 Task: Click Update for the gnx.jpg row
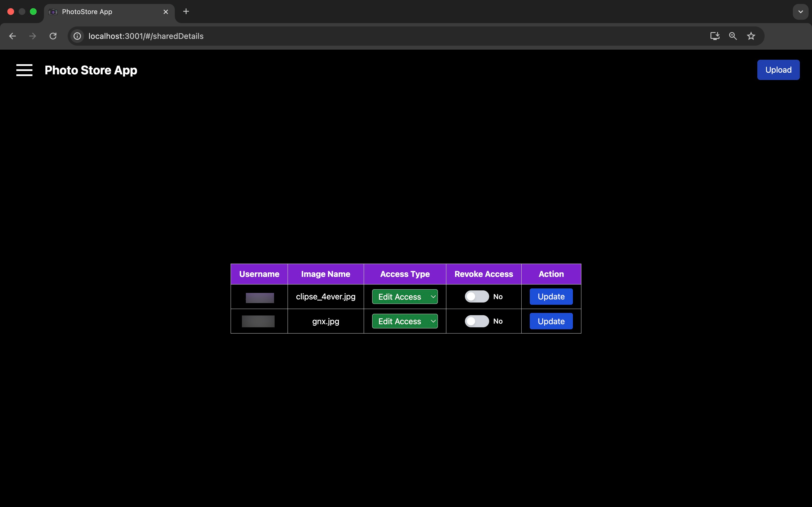coord(551,321)
